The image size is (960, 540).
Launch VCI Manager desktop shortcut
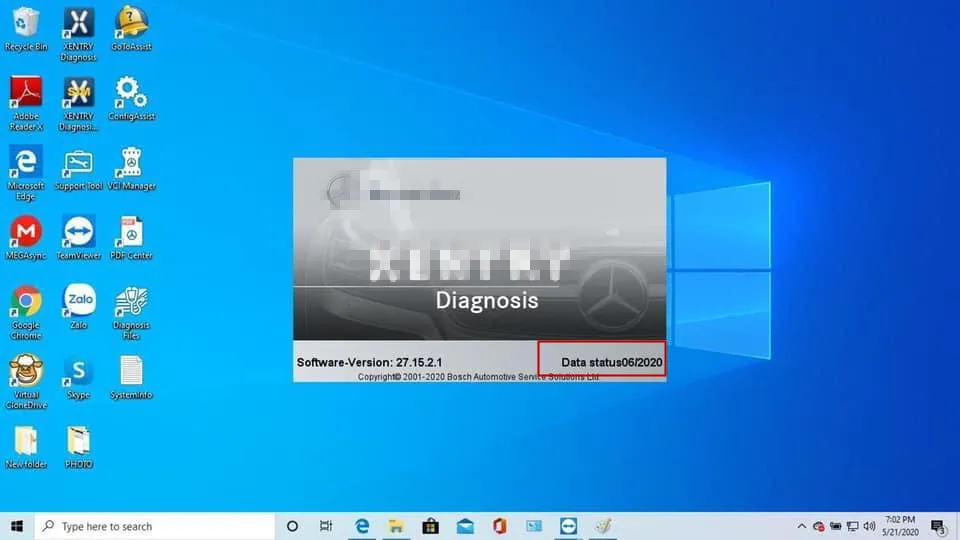click(x=131, y=169)
